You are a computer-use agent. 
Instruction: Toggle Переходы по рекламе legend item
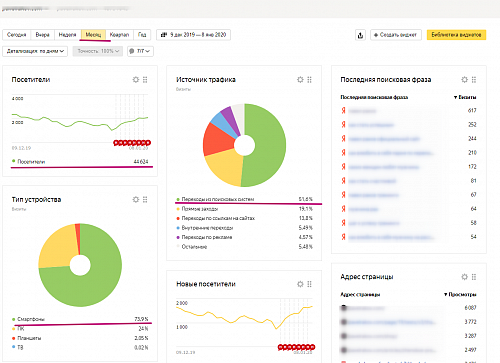[x=204, y=237]
